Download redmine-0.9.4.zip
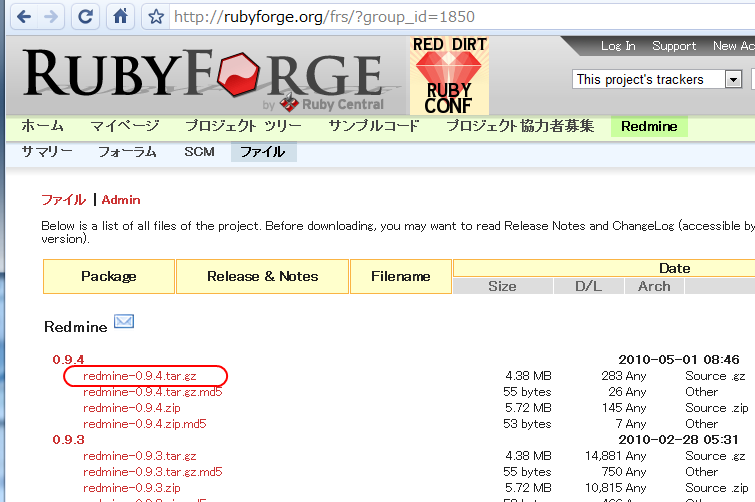Screen dimensions: 755x502 (131, 408)
